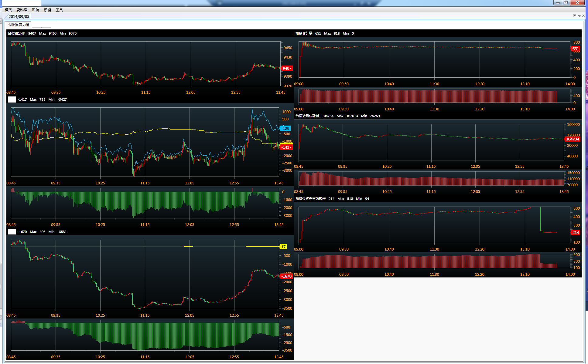Click the white swatch beside -1417 header

tap(12, 99)
